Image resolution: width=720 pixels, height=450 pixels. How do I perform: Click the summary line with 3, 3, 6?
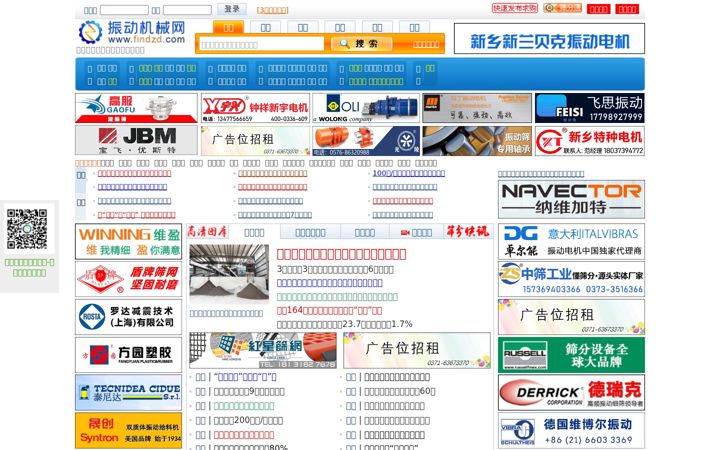coord(335,270)
